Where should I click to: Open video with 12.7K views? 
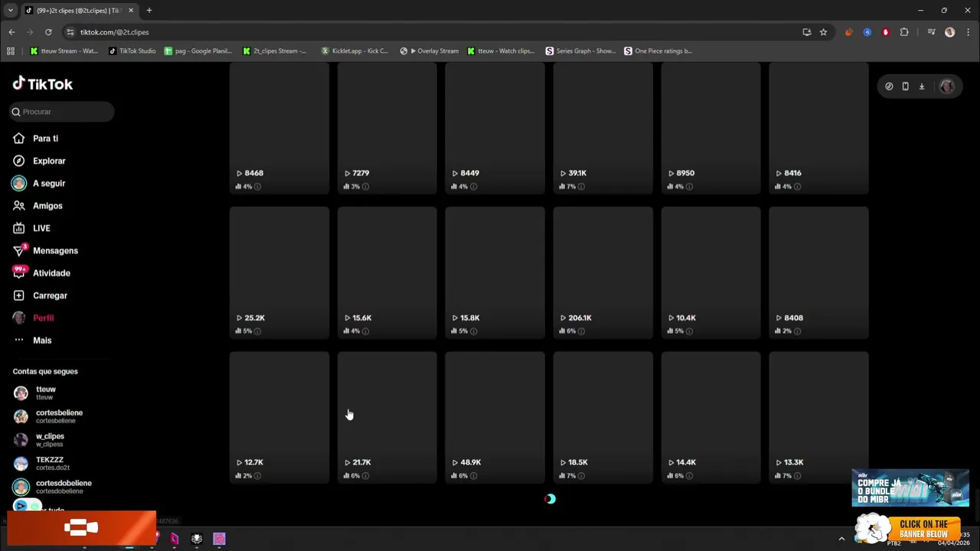pyautogui.click(x=279, y=418)
